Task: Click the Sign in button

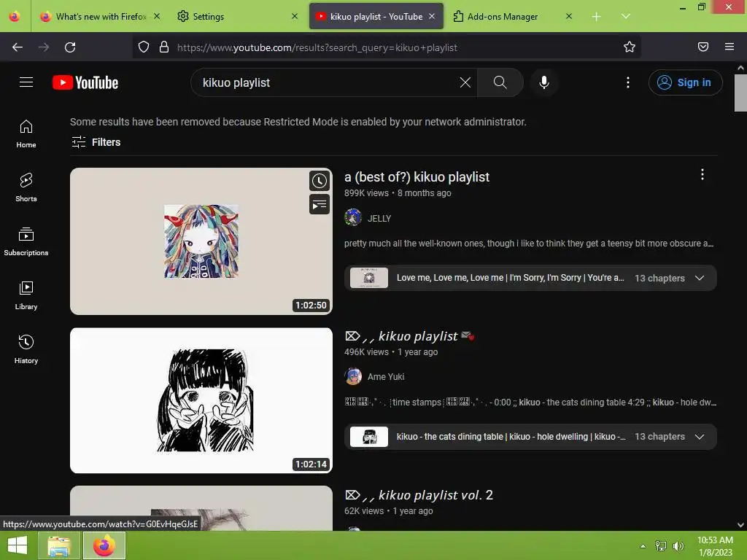Action: (x=685, y=82)
